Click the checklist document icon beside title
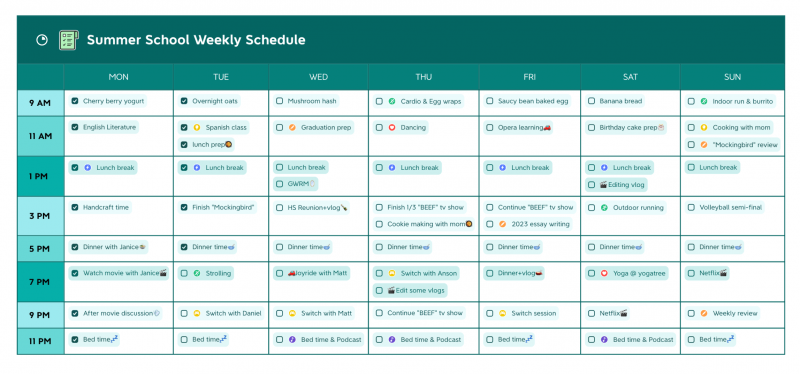The height and width of the screenshot is (374, 800). pos(68,40)
